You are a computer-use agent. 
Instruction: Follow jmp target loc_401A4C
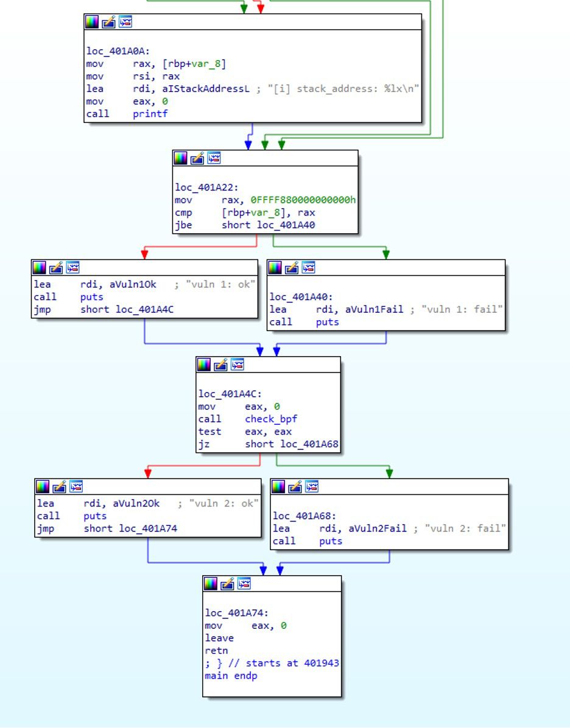(144, 310)
